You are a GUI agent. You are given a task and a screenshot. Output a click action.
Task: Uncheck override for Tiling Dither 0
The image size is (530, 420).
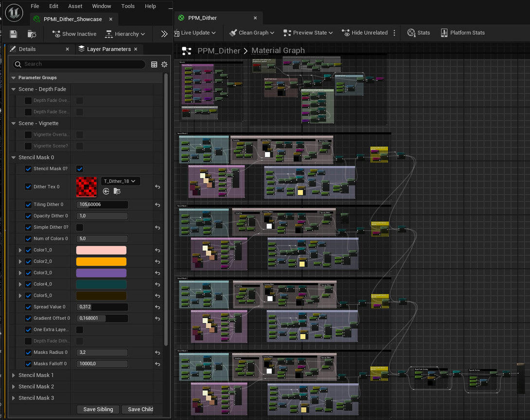pyautogui.click(x=28, y=205)
